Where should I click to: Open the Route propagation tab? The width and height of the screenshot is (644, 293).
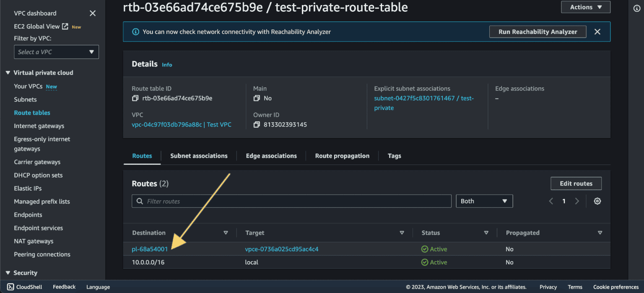[342, 156]
